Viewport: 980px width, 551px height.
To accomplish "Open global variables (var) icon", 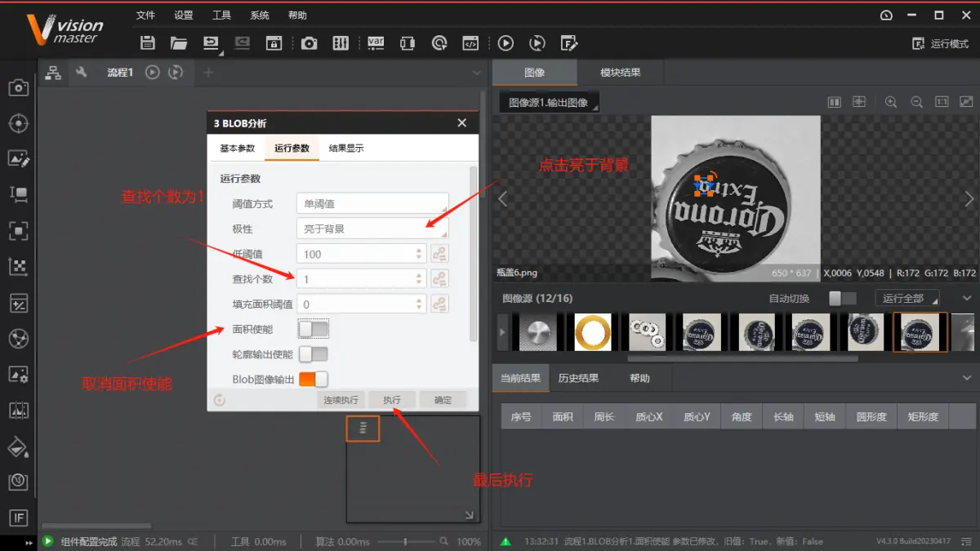I will [376, 43].
